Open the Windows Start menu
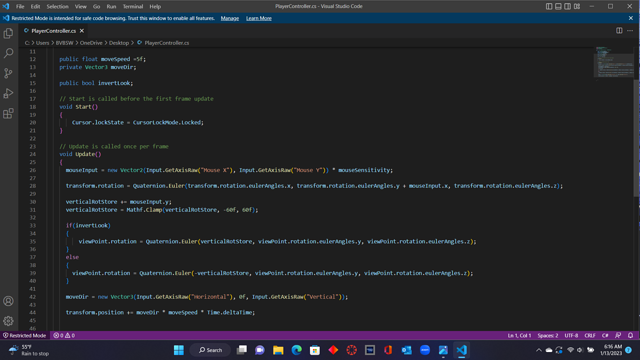 (179, 350)
